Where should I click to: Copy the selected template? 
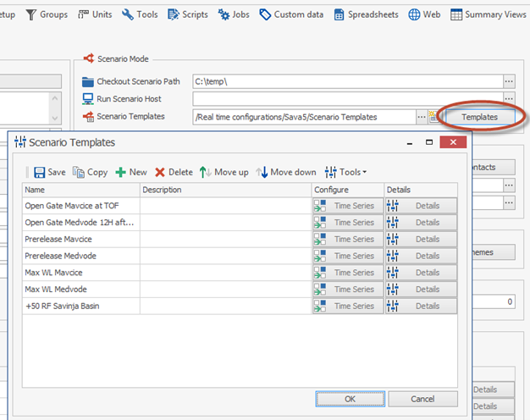click(x=91, y=172)
